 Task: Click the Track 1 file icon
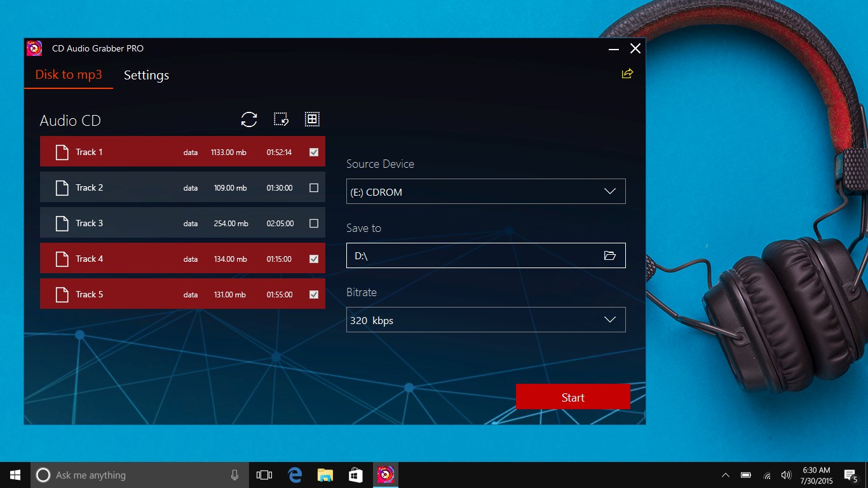coord(62,151)
